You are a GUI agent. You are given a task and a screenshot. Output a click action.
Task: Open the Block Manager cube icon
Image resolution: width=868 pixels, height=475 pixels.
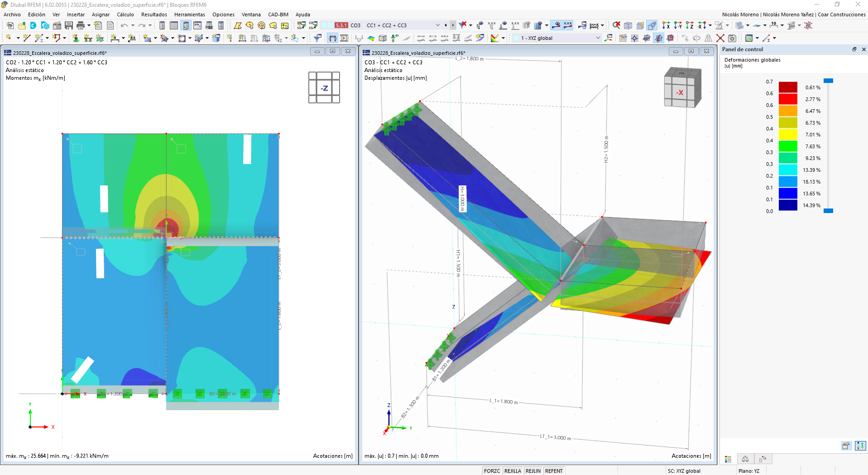[45, 25]
